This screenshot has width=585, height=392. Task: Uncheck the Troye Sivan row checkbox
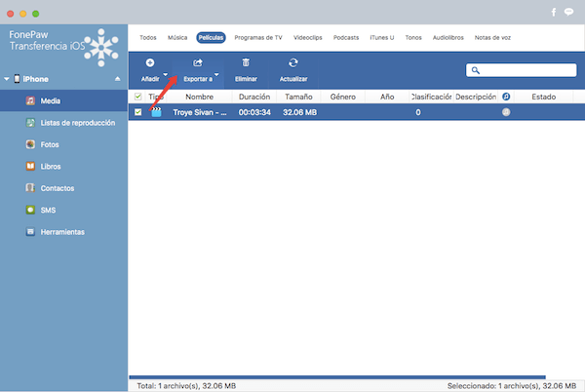coord(138,112)
